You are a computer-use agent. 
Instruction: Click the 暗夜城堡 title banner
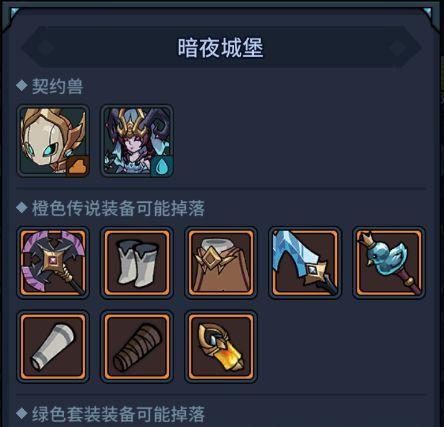coord(221,48)
